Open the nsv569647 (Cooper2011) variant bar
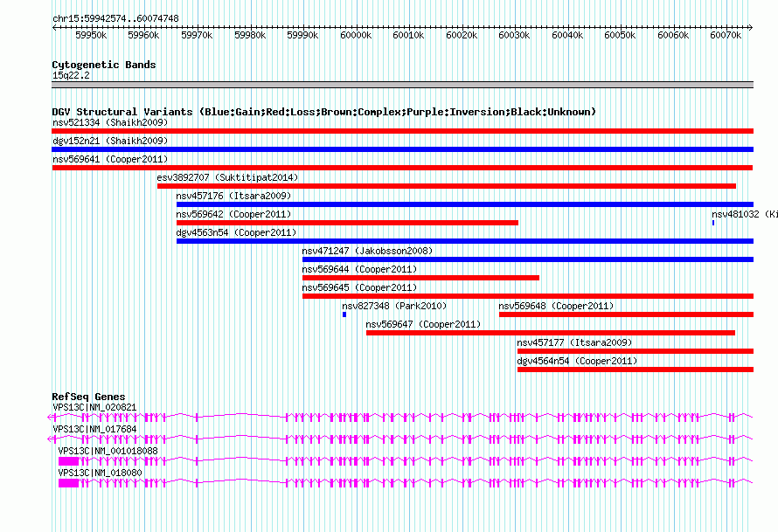The height and width of the screenshot is (532, 778). coord(551,333)
